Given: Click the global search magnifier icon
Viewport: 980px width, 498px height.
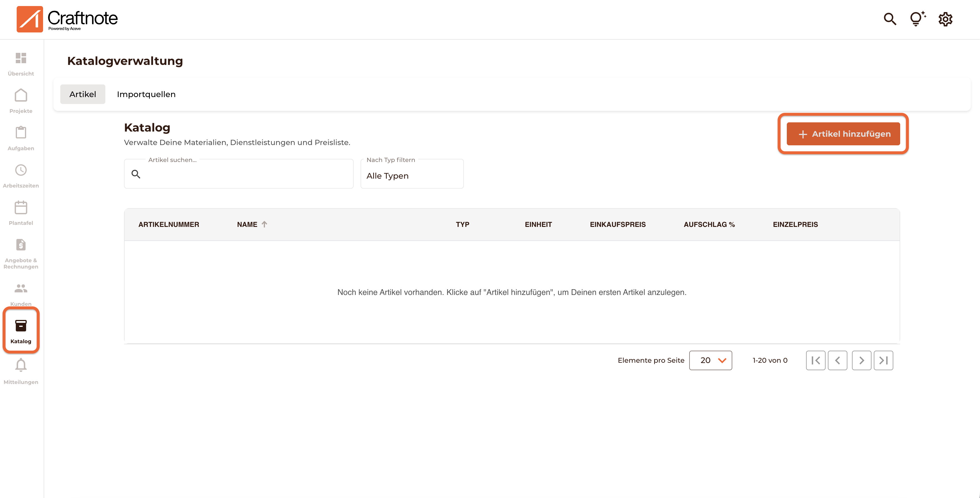Looking at the screenshot, I should [890, 19].
